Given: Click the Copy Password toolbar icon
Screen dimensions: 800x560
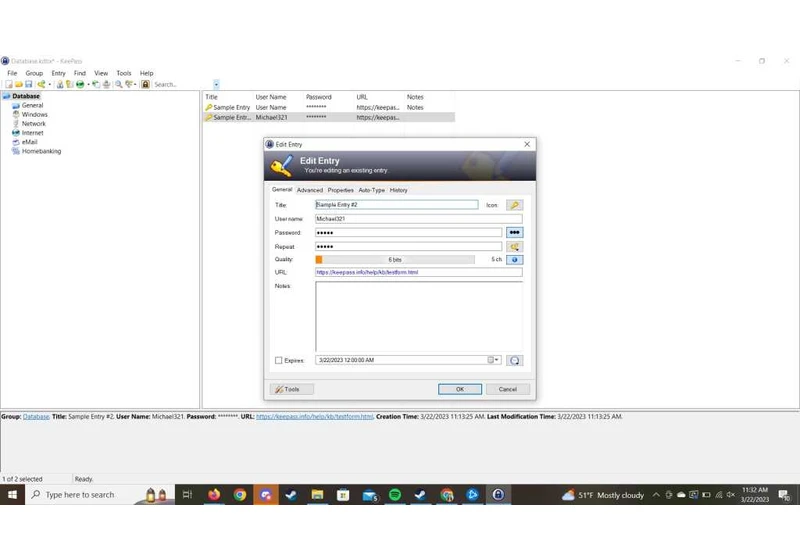Looking at the screenshot, I should 69,84.
